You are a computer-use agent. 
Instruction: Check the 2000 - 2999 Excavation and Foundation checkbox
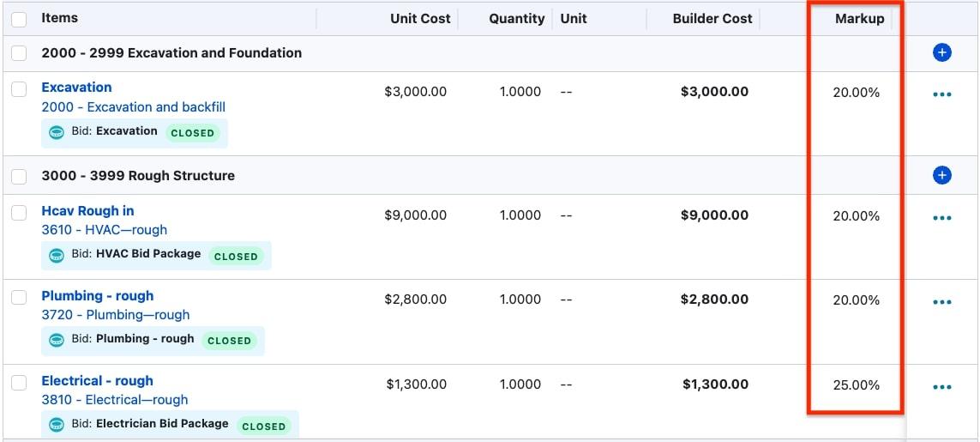pyautogui.click(x=19, y=53)
